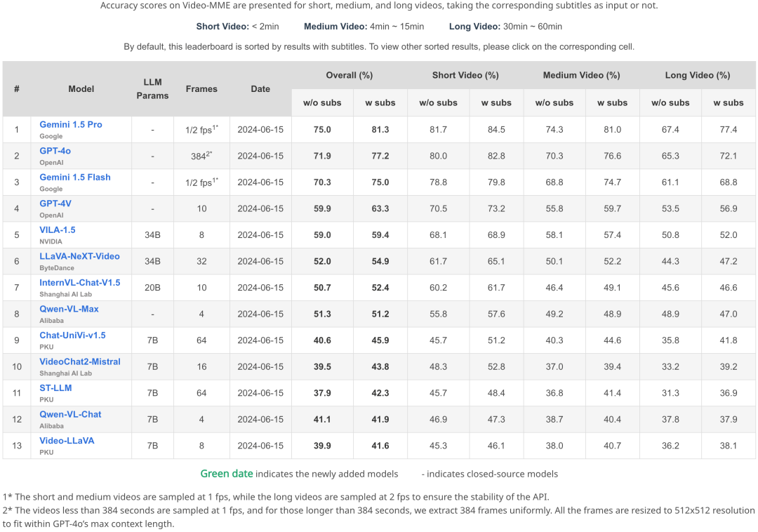Click the Short Video (%) group header
Image resolution: width=758 pixels, height=532 pixels.
pos(465,75)
